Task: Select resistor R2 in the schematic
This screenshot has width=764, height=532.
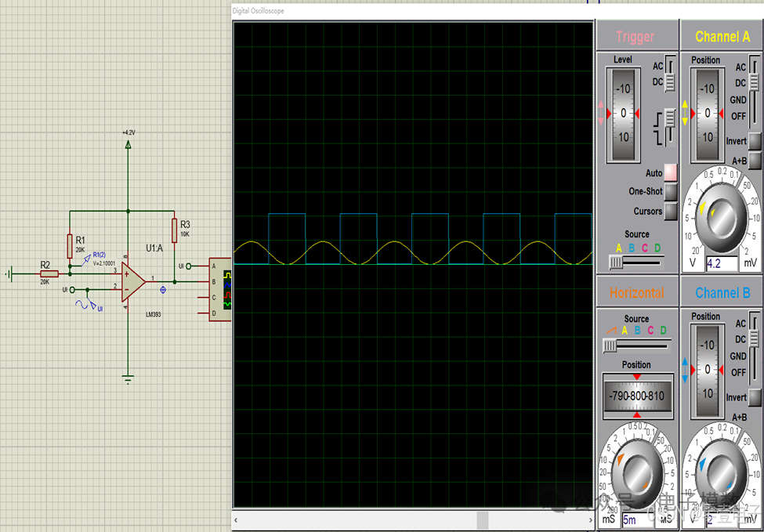Action: tap(49, 273)
